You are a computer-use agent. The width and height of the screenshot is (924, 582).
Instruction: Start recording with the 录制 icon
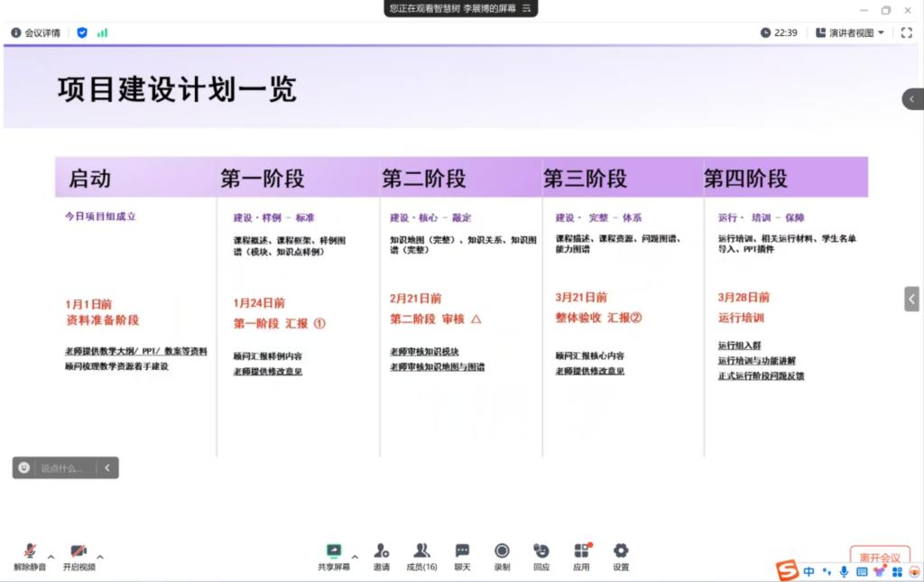502,551
